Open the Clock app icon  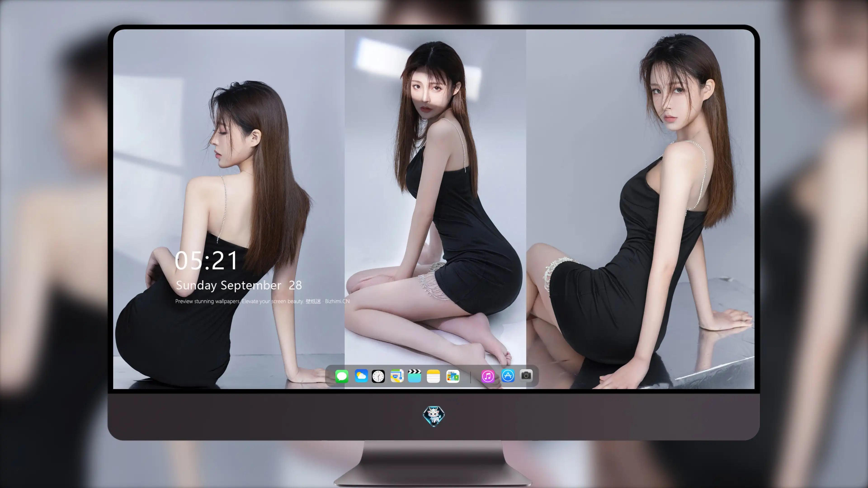378,376
